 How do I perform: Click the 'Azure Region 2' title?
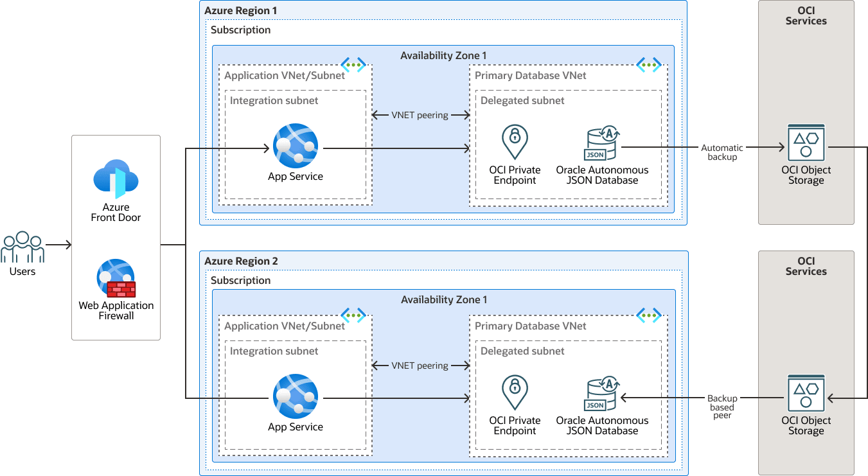click(x=241, y=261)
